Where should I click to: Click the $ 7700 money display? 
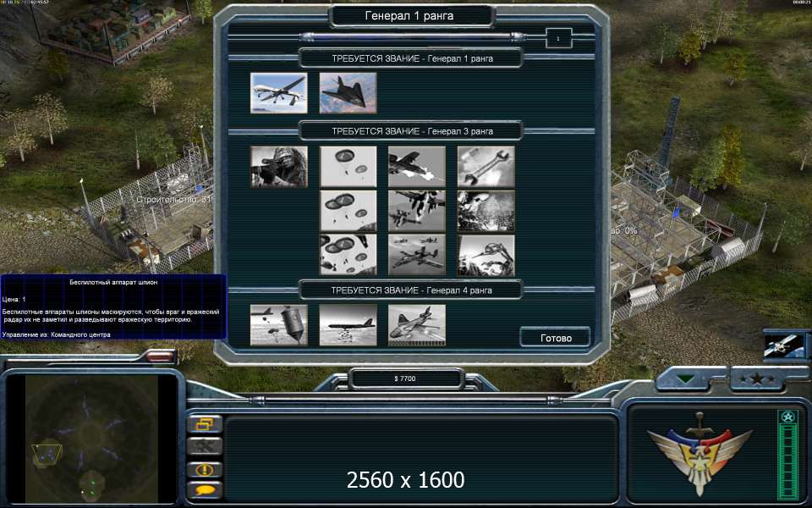[x=405, y=378]
